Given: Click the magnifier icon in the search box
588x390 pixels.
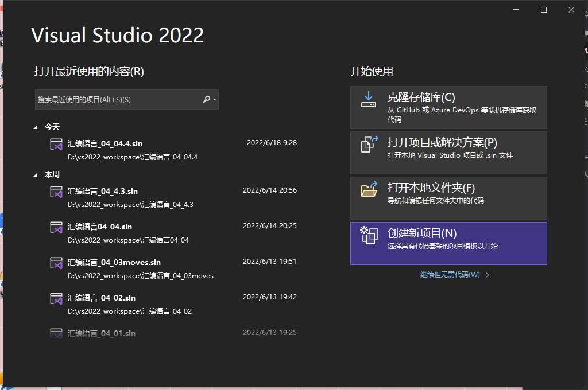Looking at the screenshot, I should click(x=205, y=99).
